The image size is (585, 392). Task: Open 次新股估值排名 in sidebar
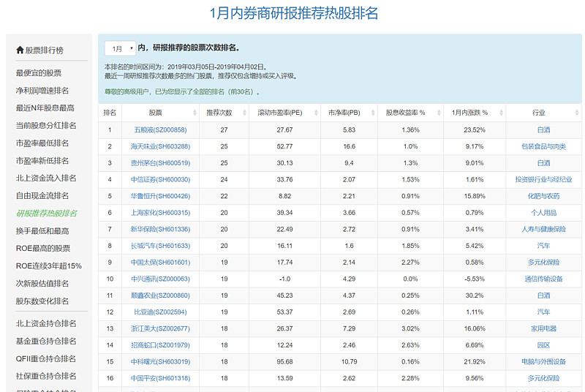pos(42,284)
